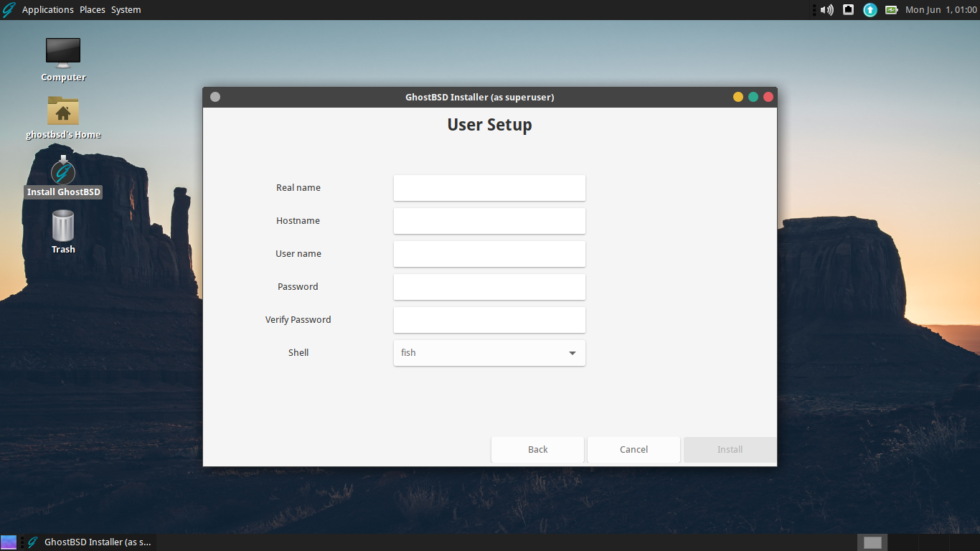This screenshot has width=980, height=551.
Task: Click the User Setup heading
Action: click(489, 125)
